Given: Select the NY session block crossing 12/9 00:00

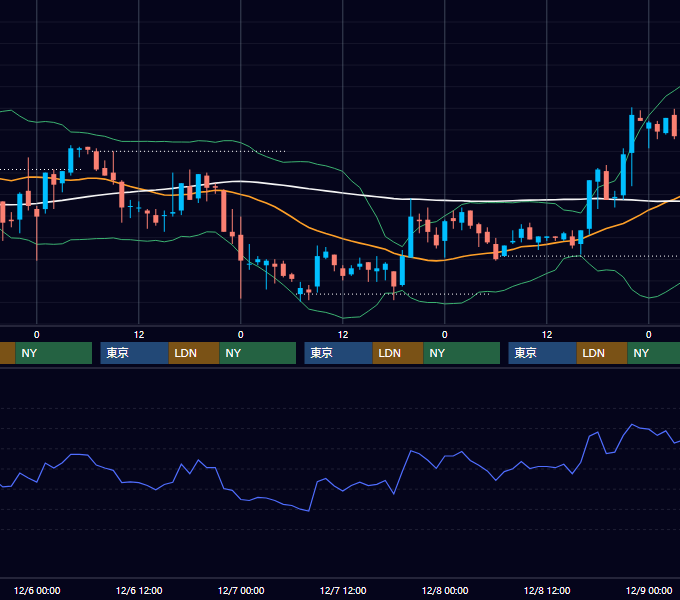Looking at the screenshot, I should 654,353.
